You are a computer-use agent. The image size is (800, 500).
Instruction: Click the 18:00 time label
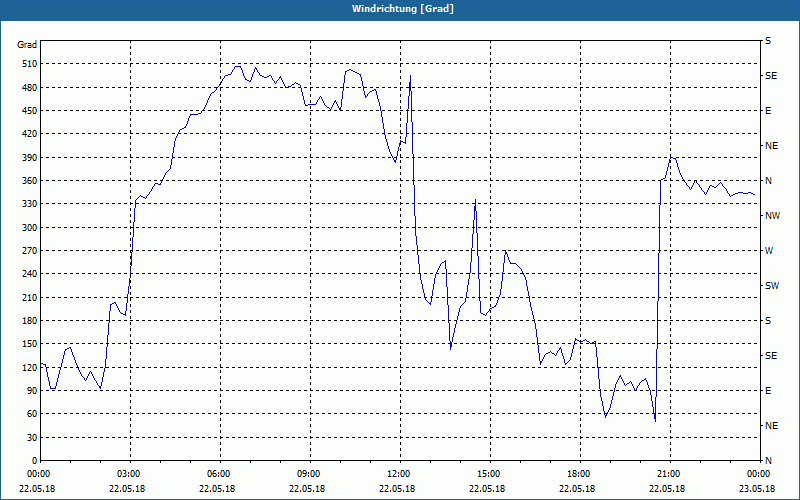pyautogui.click(x=580, y=474)
